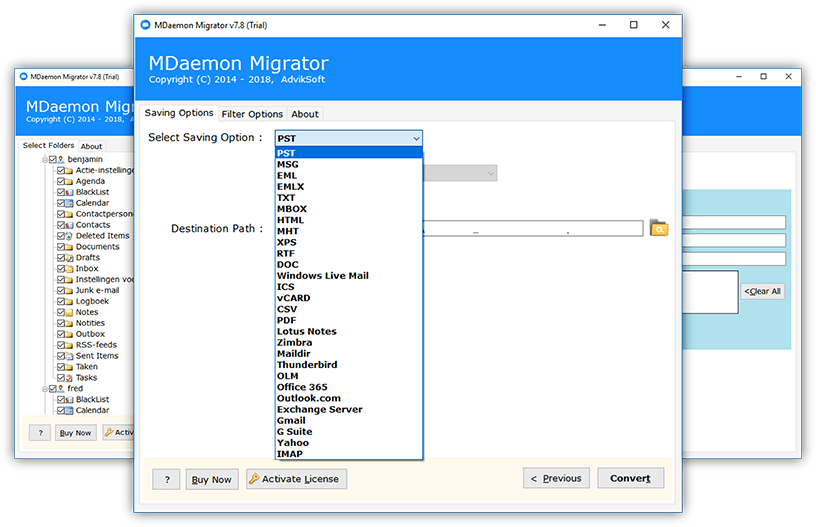Collapse the benjamin tree node
The height and width of the screenshot is (527, 816).
45,160
